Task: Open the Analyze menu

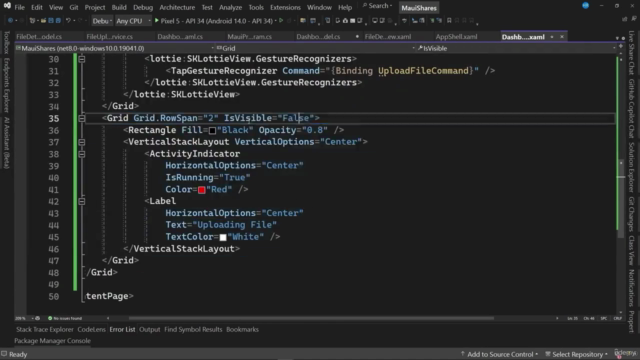Action: click(230, 7)
